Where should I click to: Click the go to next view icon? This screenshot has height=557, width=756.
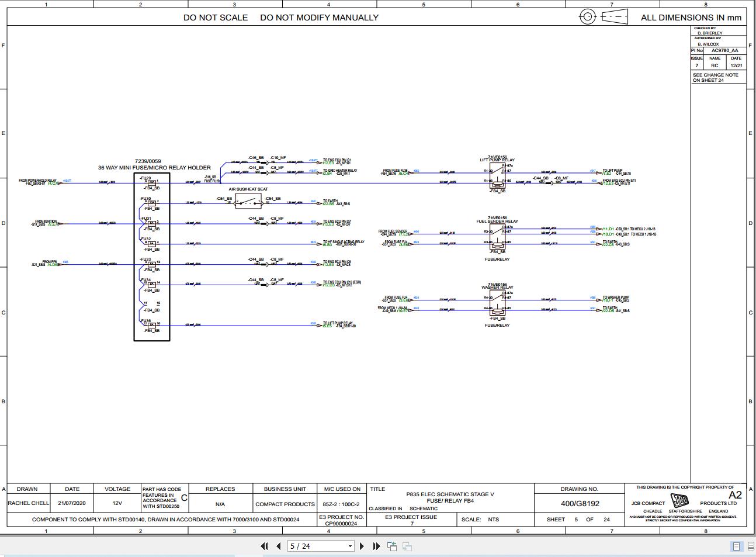tap(407, 546)
